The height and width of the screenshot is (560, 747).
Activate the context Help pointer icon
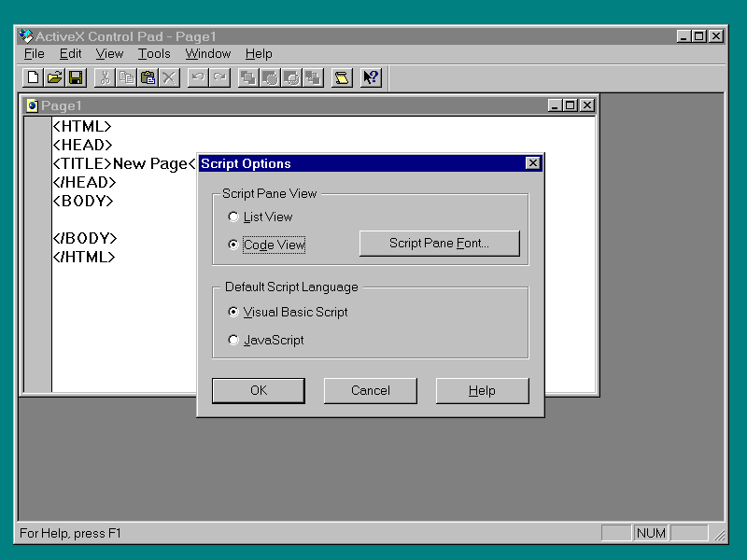[371, 77]
